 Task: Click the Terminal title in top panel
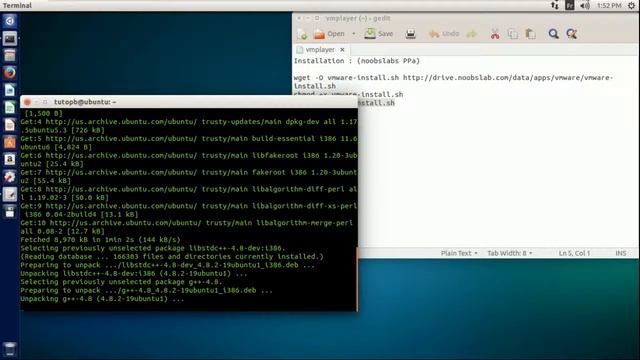pos(17,5)
